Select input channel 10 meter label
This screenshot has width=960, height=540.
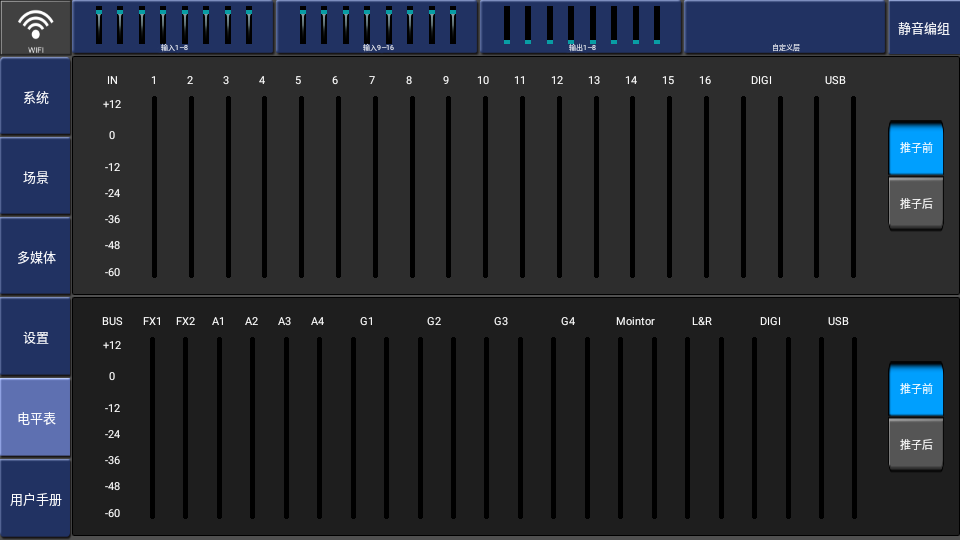click(483, 80)
